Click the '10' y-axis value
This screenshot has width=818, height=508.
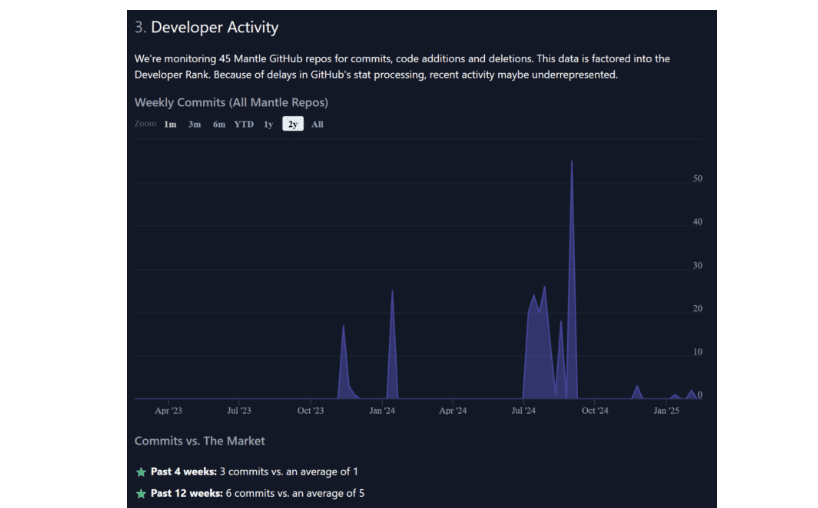click(697, 352)
